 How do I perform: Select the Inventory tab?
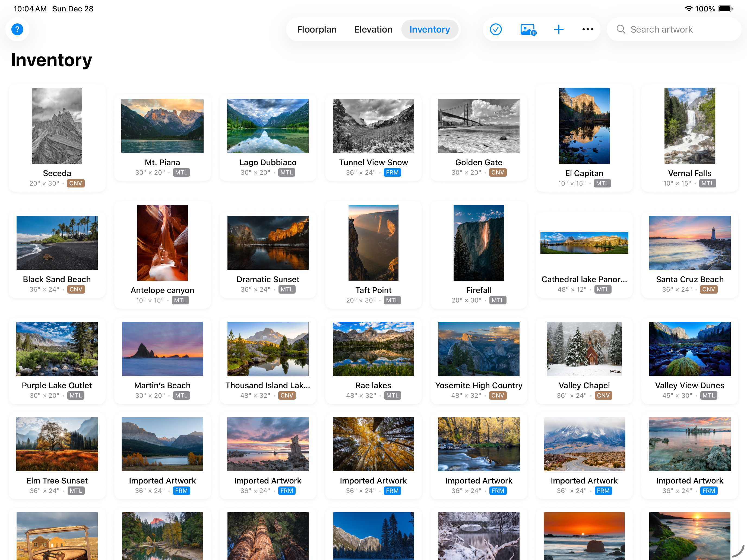(x=429, y=29)
